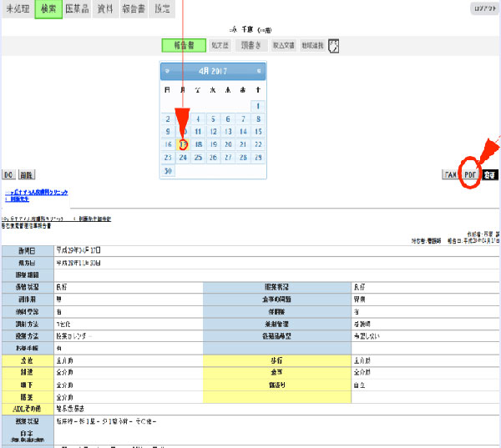
Task: Click the PDF button
Action: tap(470, 174)
